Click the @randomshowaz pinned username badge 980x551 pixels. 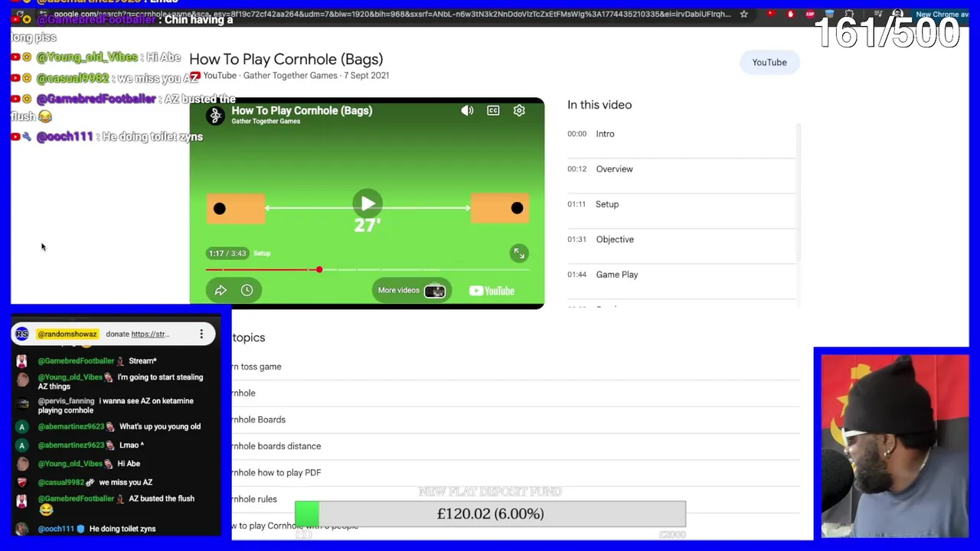[67, 334]
